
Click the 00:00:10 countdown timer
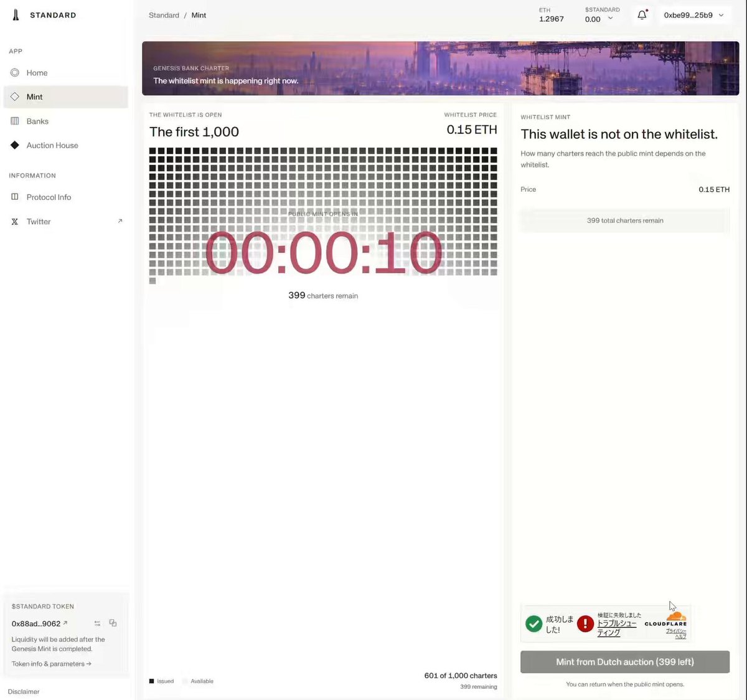coord(323,253)
